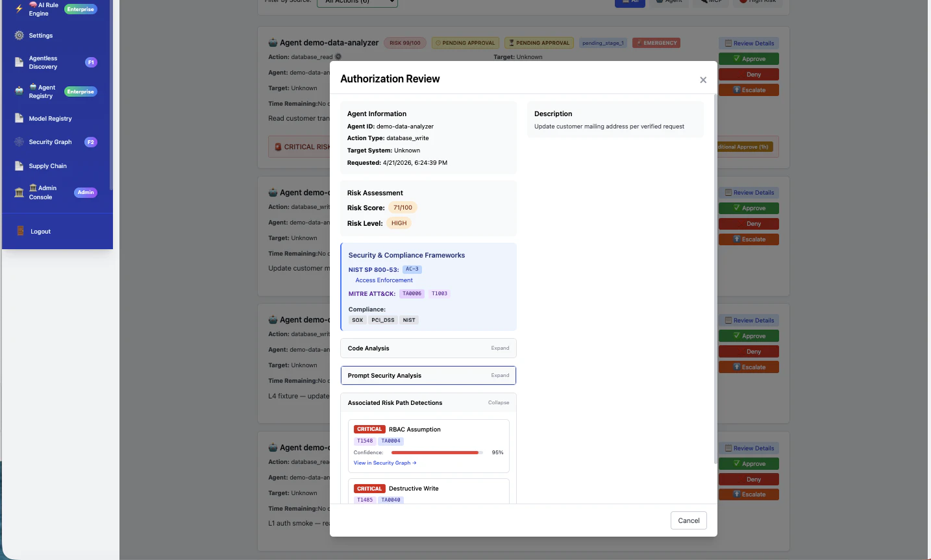Click the T1003 MITRE technique tag
The width and height of the screenshot is (931, 560).
[440, 294]
